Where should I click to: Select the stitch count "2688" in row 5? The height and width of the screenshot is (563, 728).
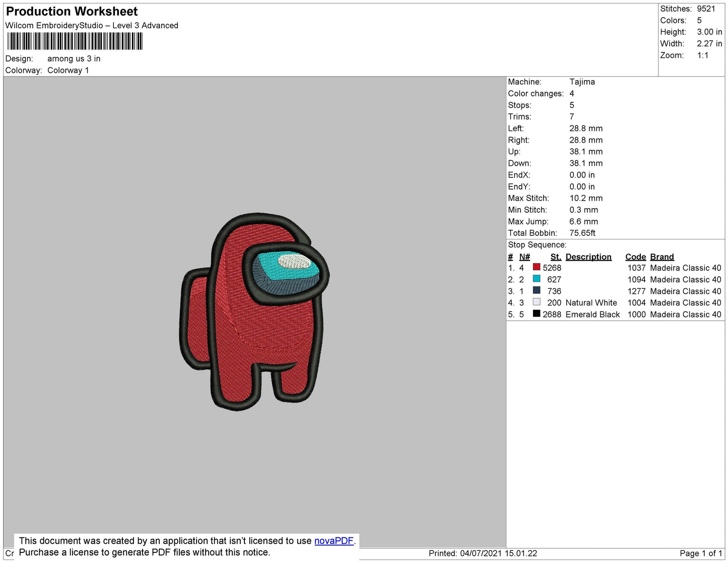552,315
